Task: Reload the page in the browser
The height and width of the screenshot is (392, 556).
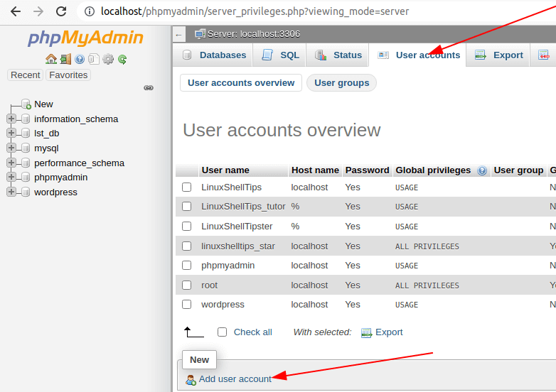Action: 61,11
